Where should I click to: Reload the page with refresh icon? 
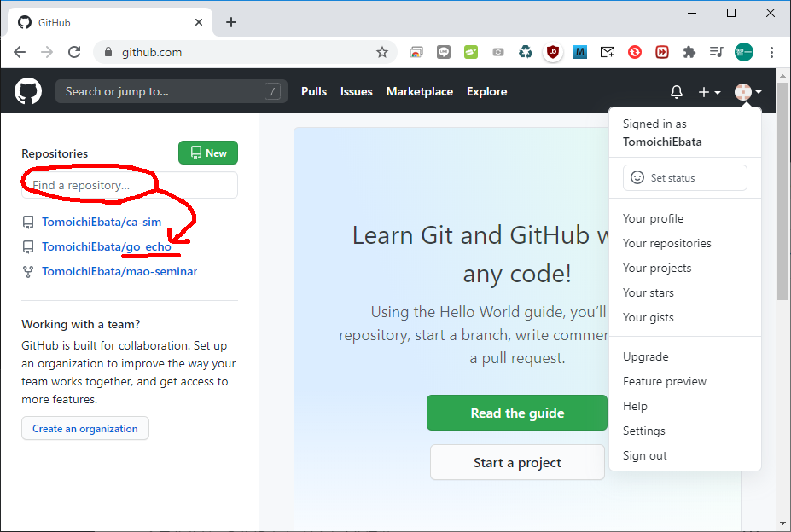pos(74,52)
